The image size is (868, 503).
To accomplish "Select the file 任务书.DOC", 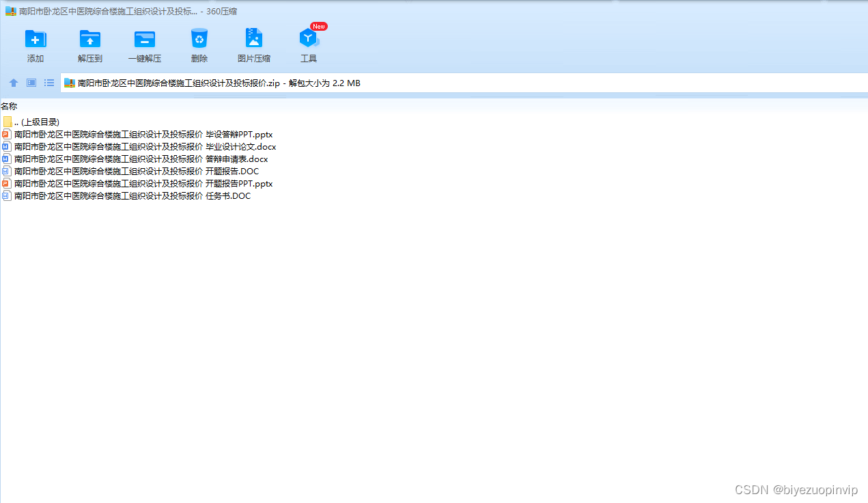I will [x=126, y=196].
